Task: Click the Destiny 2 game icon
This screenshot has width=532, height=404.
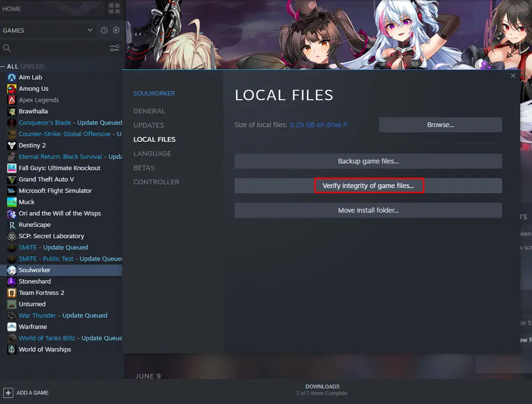Action: 11,145
